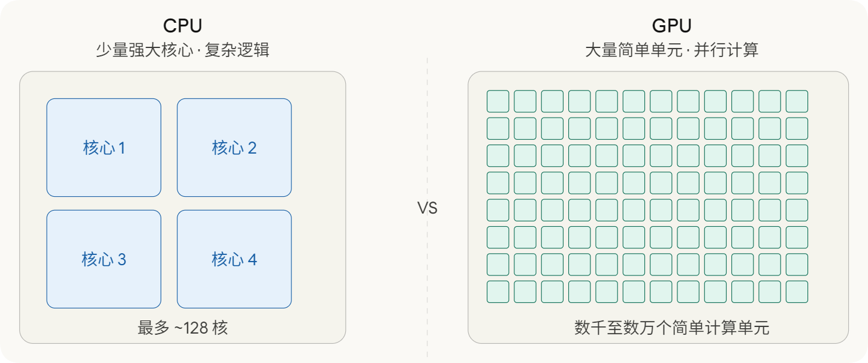Click the first green square in the second row
The width and height of the screenshot is (868, 363).
coord(498,128)
